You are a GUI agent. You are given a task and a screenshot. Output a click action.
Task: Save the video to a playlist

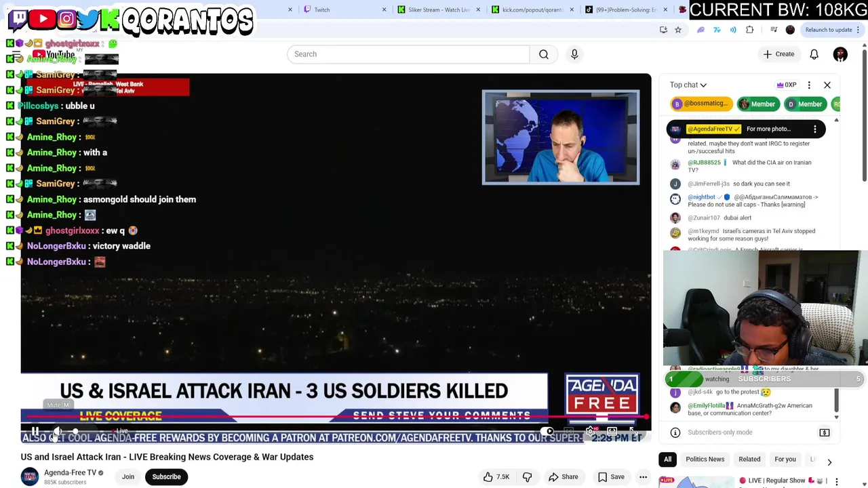pos(611,476)
